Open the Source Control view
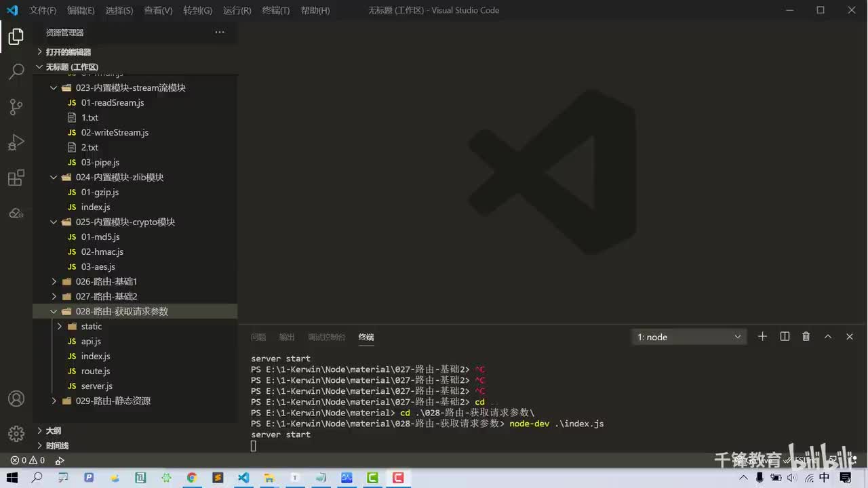Image resolution: width=868 pixels, height=488 pixels. [x=16, y=106]
